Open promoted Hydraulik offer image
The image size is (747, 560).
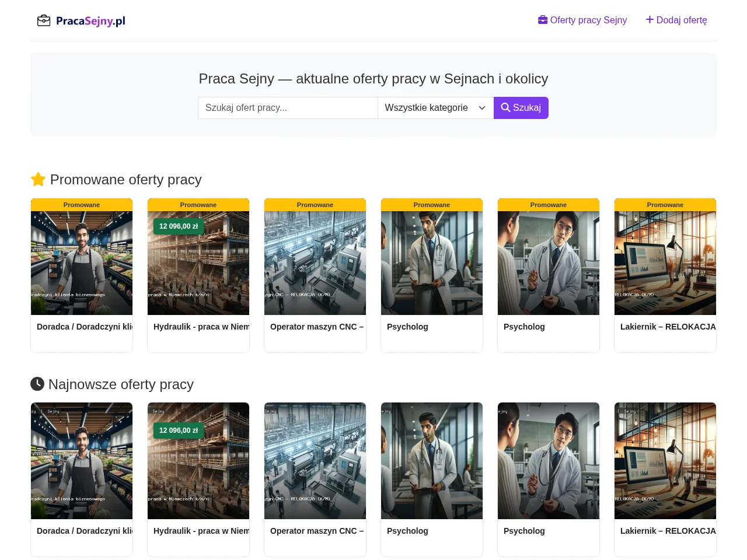(x=198, y=263)
